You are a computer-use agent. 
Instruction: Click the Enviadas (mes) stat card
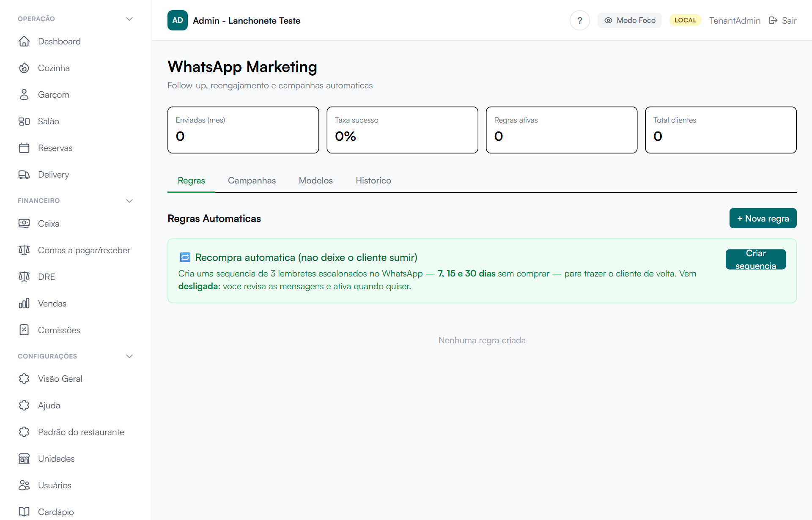[x=243, y=130]
